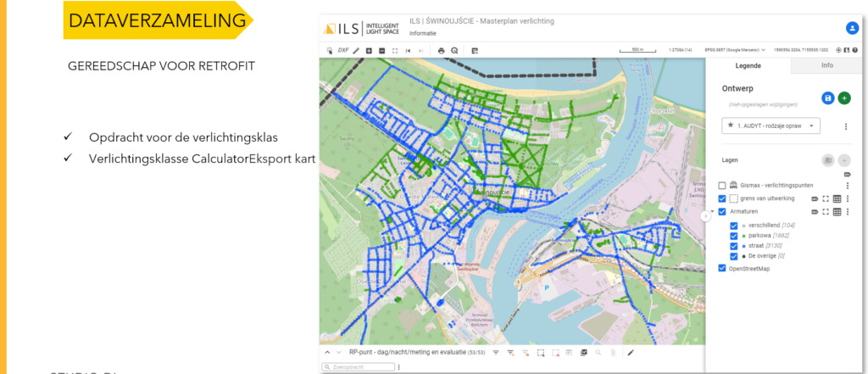Screen dimensions: 868x374
Task: Click the pencil edit icon in bottom bar
Action: (630, 352)
